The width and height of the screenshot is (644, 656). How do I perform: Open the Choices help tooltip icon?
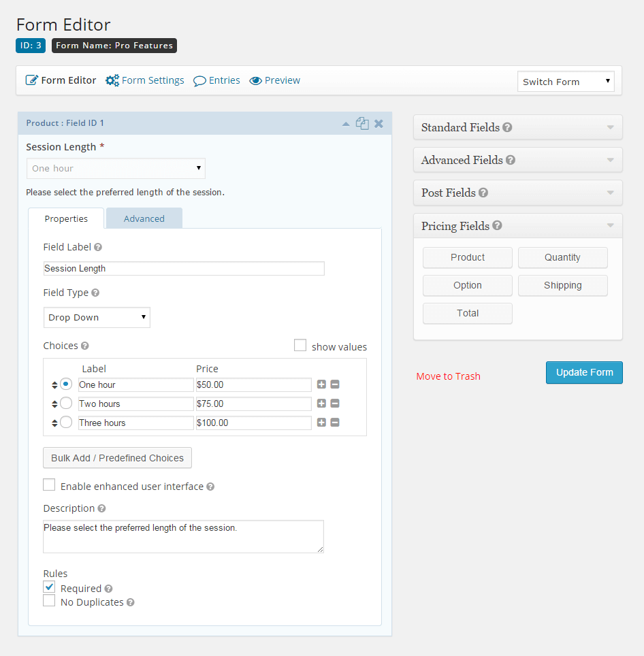[85, 346]
